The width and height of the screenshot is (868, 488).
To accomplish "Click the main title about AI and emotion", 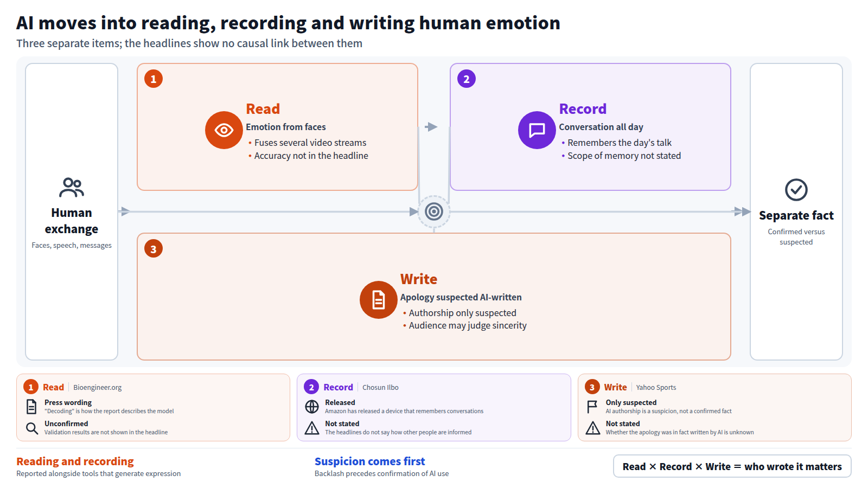I will point(288,23).
